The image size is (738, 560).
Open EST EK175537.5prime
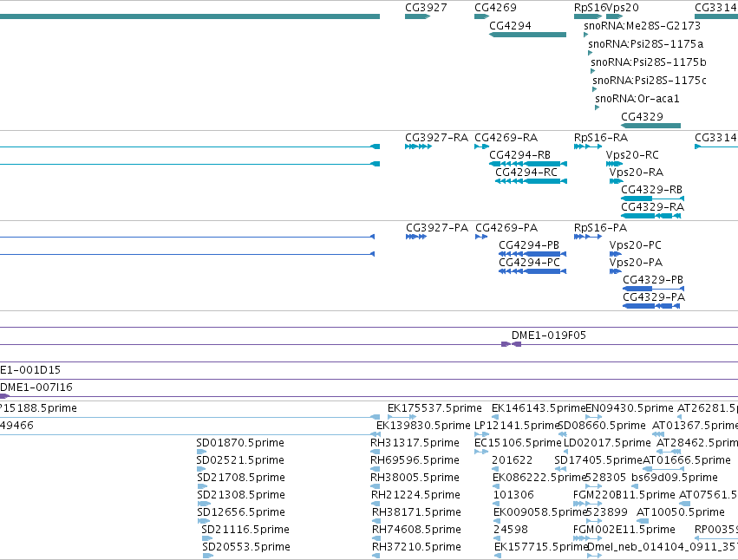[x=434, y=408]
